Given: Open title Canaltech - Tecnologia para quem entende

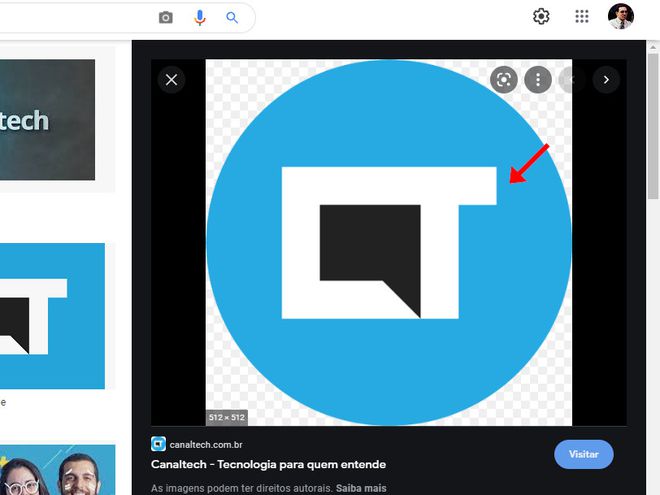Looking at the screenshot, I should (x=268, y=464).
